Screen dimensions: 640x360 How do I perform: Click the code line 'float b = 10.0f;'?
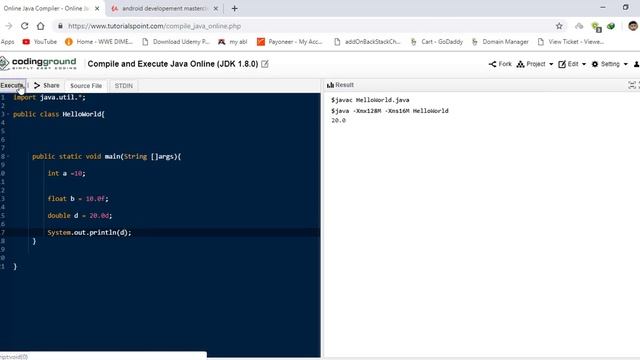click(x=78, y=199)
